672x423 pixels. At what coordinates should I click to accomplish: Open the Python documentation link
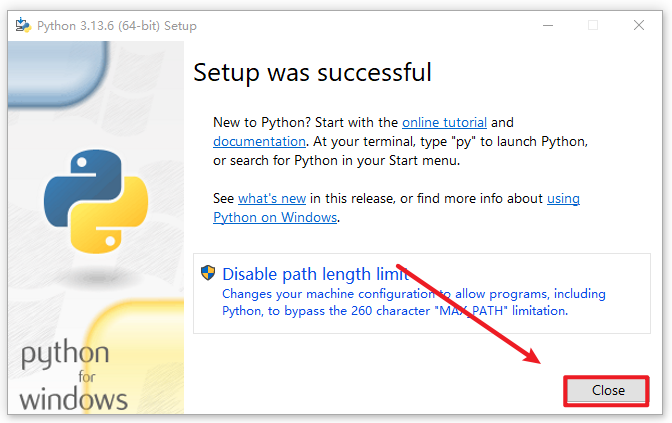tap(259, 141)
